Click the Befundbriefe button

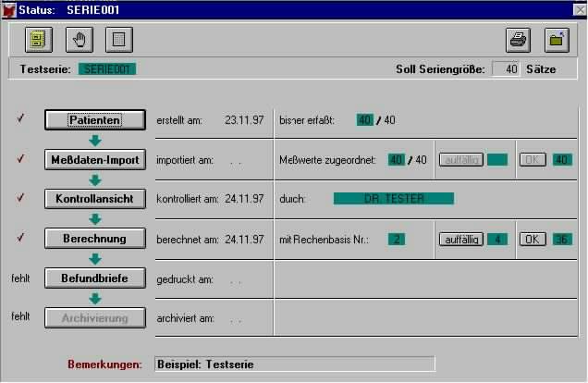95,277
